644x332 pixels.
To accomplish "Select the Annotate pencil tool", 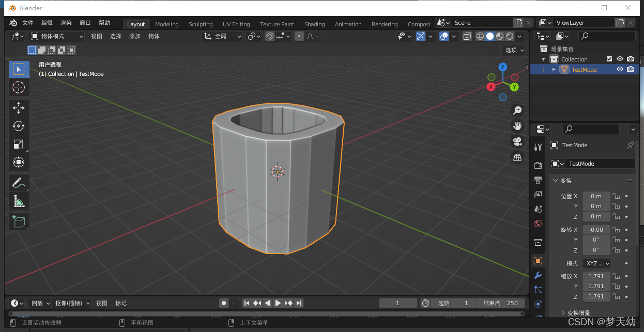I will (x=19, y=183).
